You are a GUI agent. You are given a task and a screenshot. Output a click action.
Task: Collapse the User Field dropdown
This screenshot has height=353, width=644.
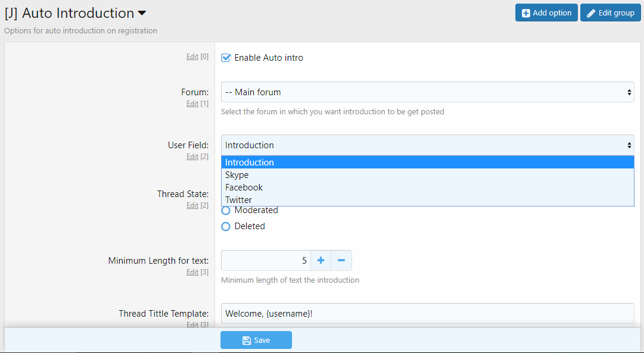pyautogui.click(x=427, y=145)
